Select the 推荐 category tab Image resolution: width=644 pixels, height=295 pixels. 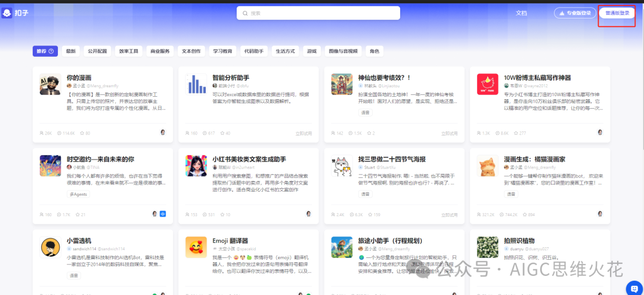coord(45,51)
